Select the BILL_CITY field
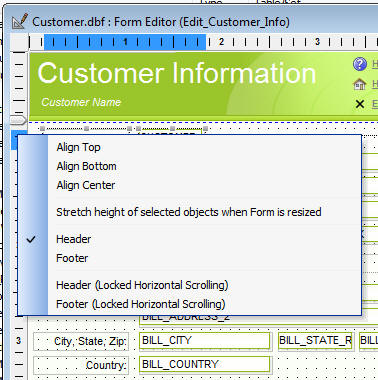 tap(204, 341)
